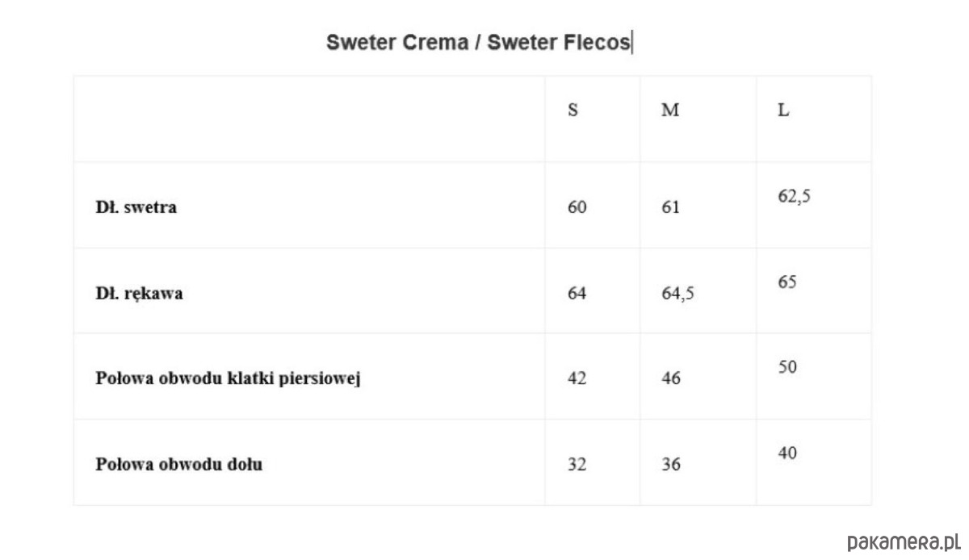Select the M size column header

(670, 111)
